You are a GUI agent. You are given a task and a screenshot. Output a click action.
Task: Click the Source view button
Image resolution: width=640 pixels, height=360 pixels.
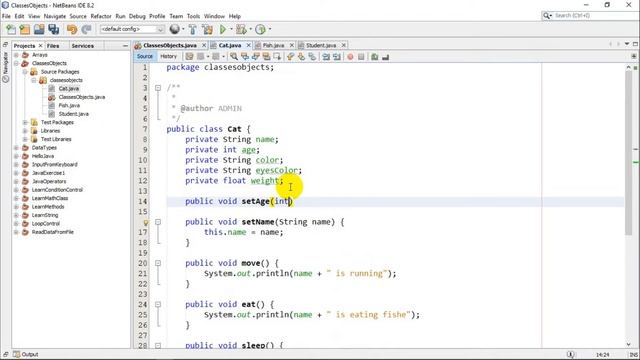coord(145,56)
